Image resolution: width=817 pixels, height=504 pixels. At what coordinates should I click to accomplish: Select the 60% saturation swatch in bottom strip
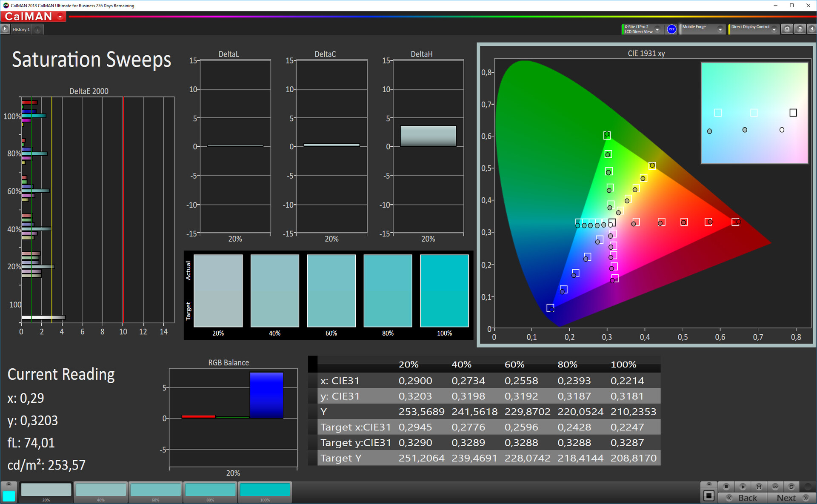155,490
